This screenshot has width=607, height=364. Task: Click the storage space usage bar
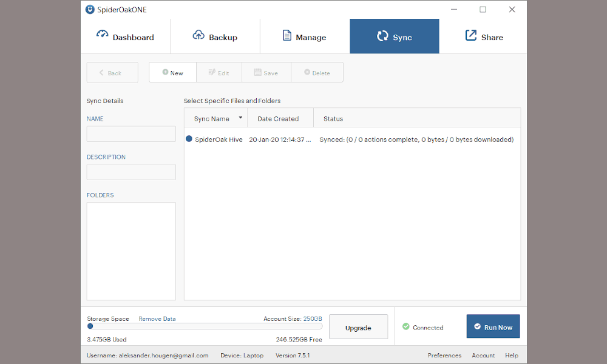click(x=205, y=326)
